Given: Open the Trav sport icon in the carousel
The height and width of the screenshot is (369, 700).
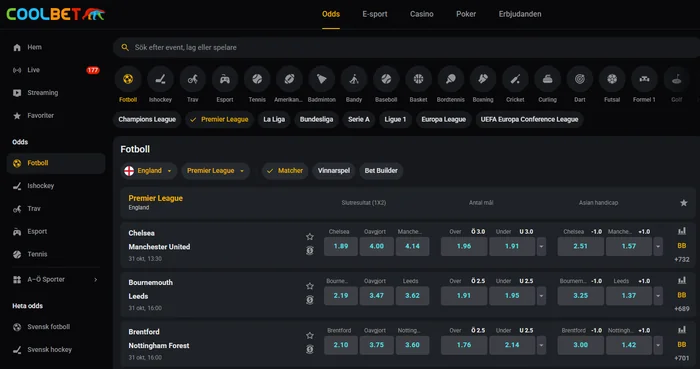Looking at the screenshot, I should pos(192,79).
